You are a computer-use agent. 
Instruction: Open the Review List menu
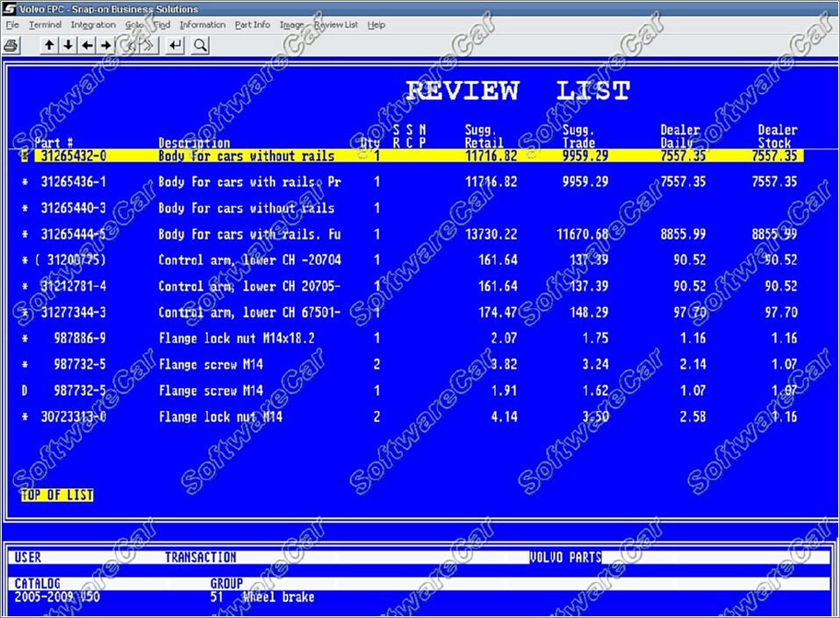tap(336, 25)
